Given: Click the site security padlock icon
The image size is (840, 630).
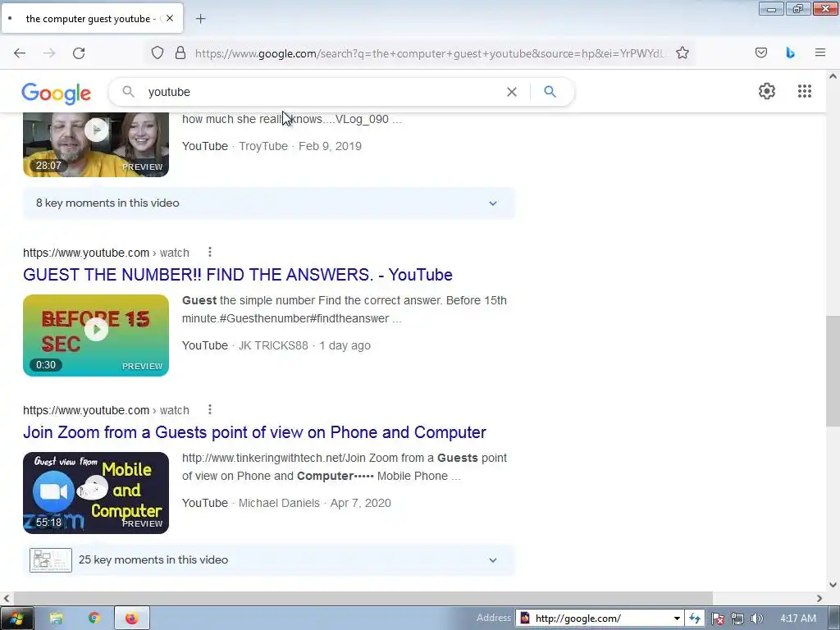Looking at the screenshot, I should (180, 53).
